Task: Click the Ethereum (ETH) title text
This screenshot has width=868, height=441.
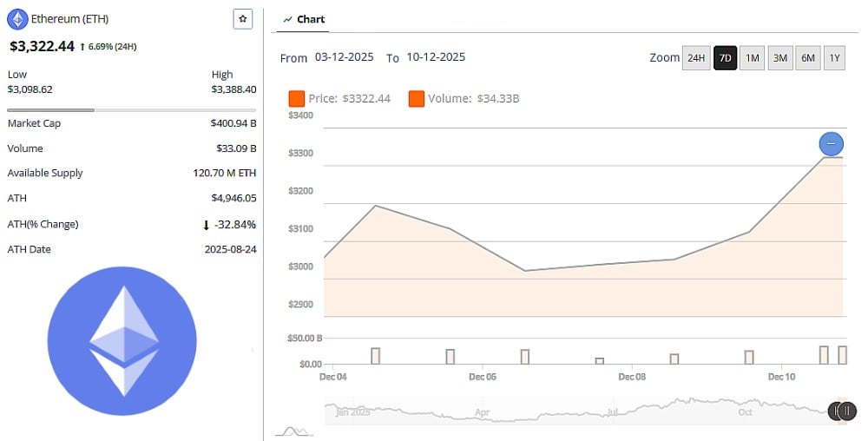Action: (x=69, y=19)
